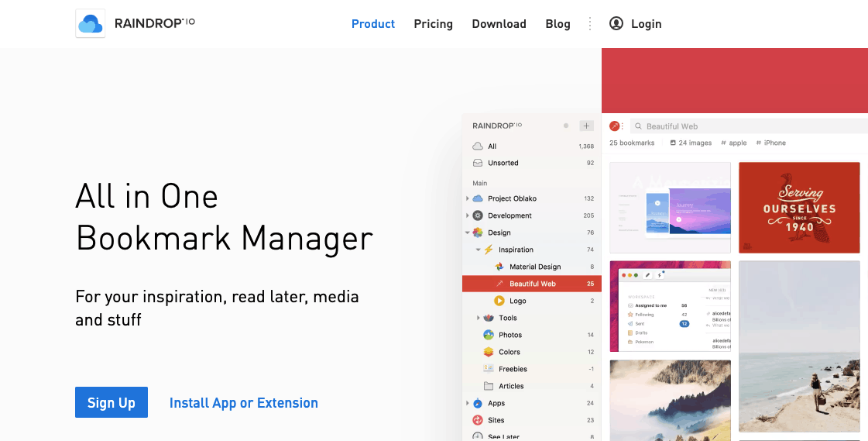868x441 pixels.
Task: Open the Login user avatar icon
Action: pos(616,23)
